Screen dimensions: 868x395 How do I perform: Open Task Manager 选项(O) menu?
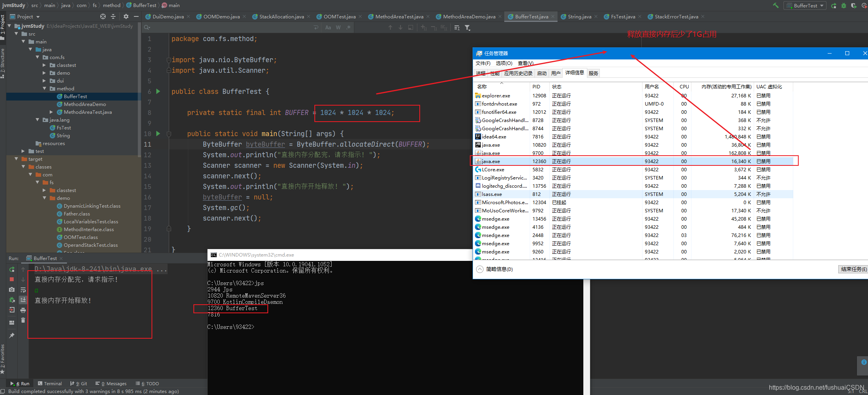coord(504,63)
